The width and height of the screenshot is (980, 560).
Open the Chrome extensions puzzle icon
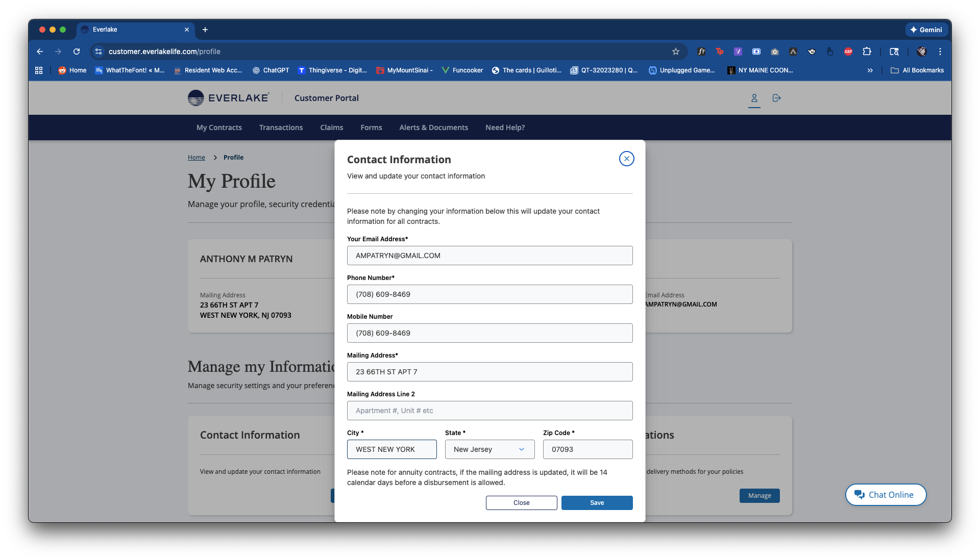[x=867, y=52]
